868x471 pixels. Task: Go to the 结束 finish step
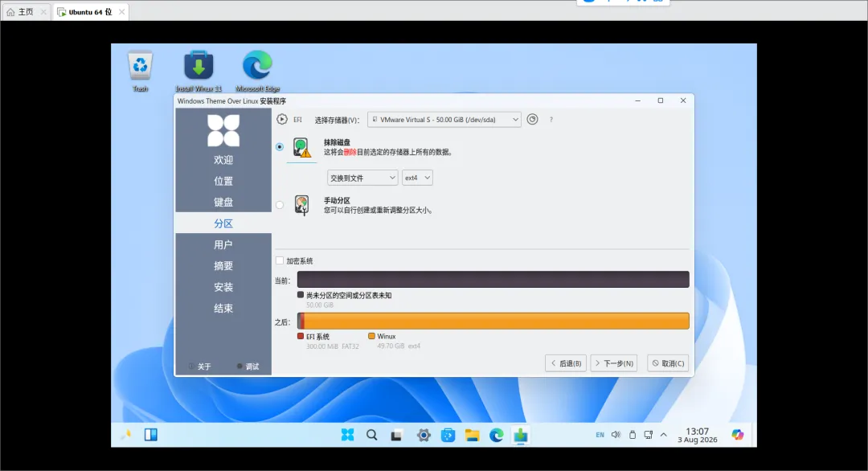click(223, 309)
